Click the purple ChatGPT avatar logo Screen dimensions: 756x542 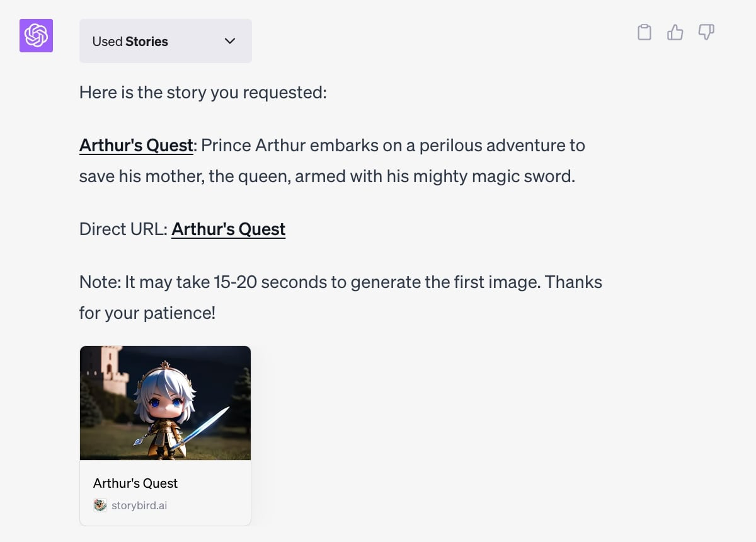coord(36,35)
